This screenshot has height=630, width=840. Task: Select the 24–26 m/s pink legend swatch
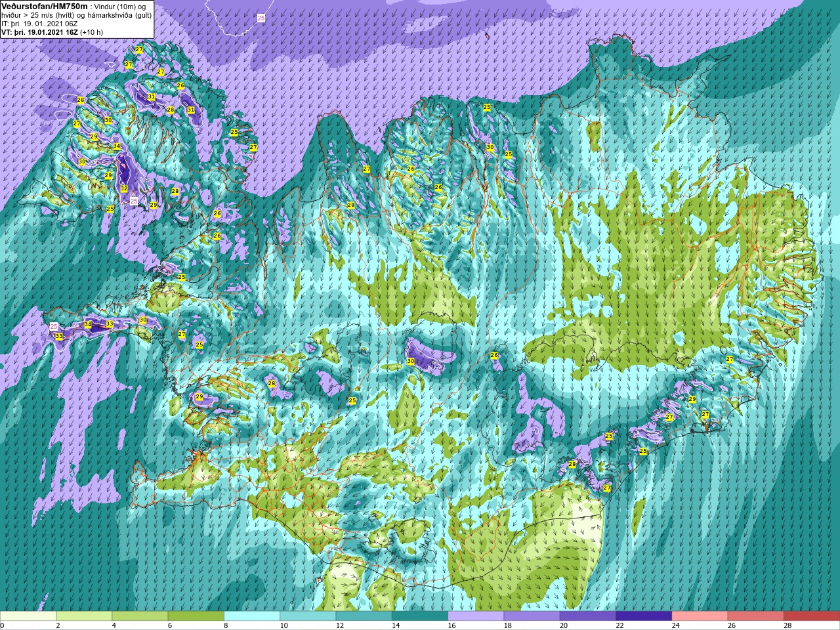(700, 616)
